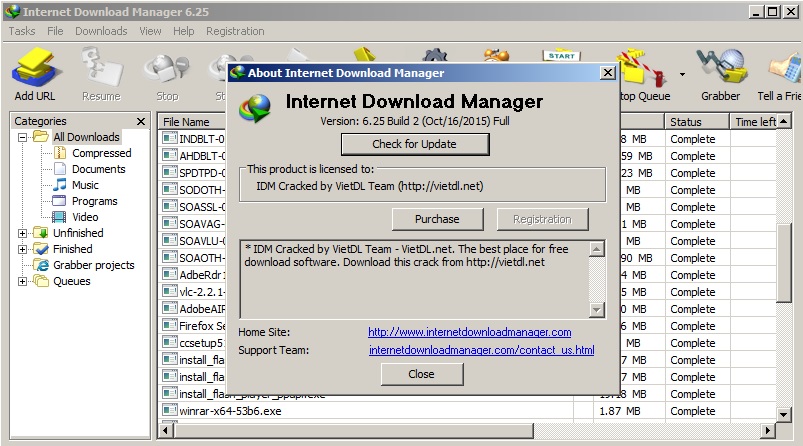Open the internetdownloadmanager.com home site link

coord(470,332)
